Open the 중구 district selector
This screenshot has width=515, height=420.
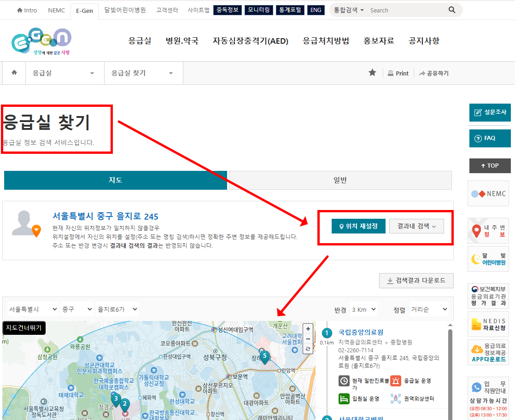(77, 309)
